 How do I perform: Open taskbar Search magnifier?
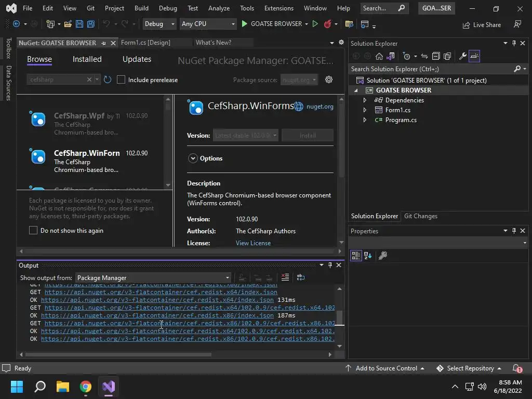click(x=39, y=387)
